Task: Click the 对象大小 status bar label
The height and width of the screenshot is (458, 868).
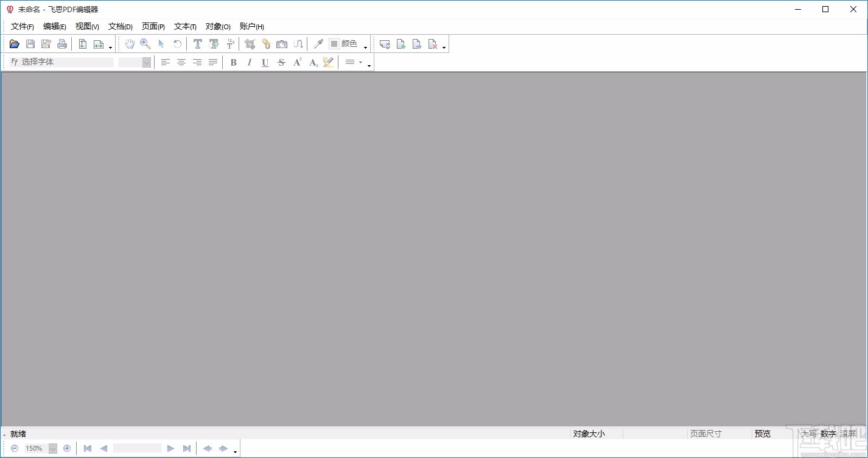Action: click(x=589, y=434)
